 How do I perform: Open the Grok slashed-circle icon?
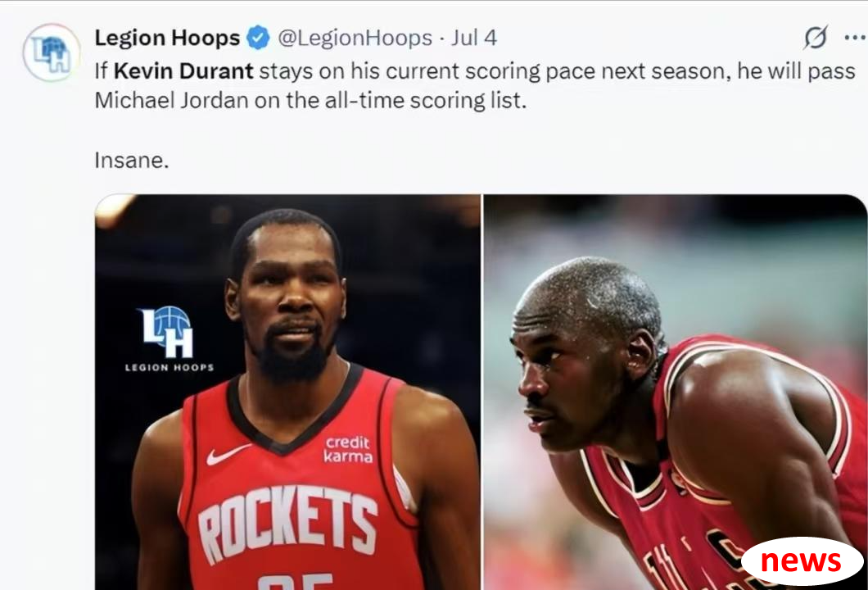pos(816,37)
